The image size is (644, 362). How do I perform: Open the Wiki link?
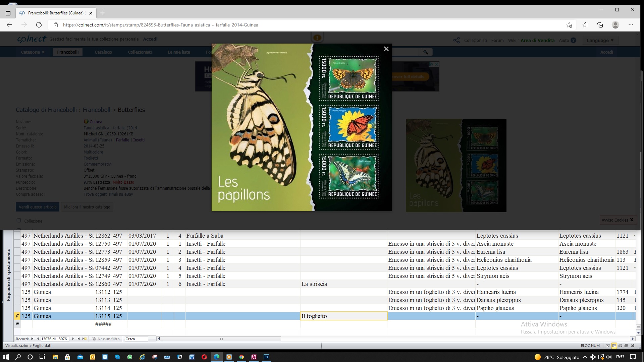[x=512, y=40]
